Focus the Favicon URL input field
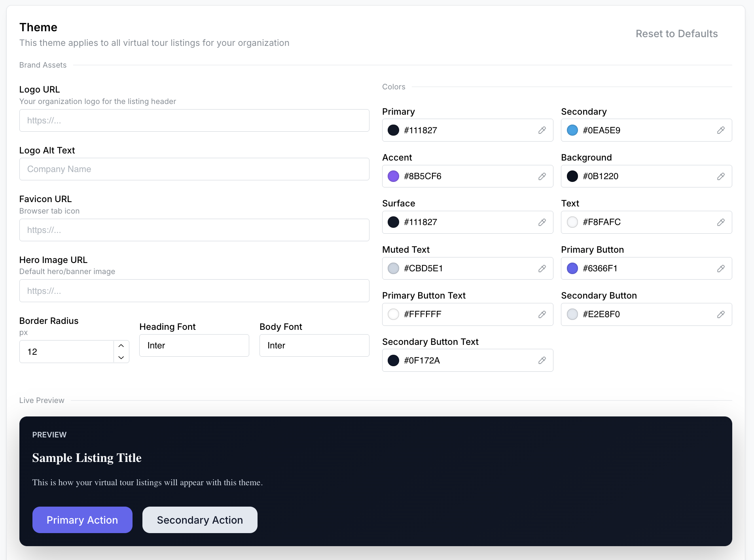Screen dimensions: 754x560 pyautogui.click(x=194, y=230)
